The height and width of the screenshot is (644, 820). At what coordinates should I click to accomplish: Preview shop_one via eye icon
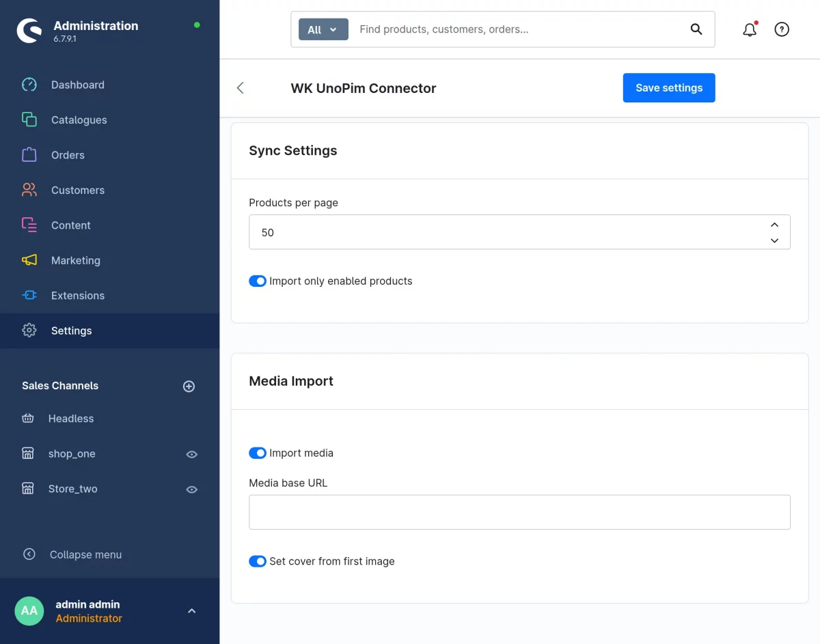coord(192,454)
